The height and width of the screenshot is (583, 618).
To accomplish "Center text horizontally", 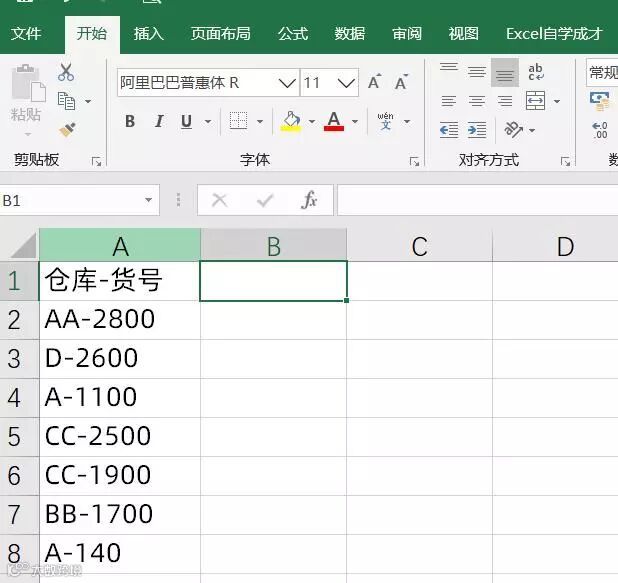I will [x=477, y=101].
